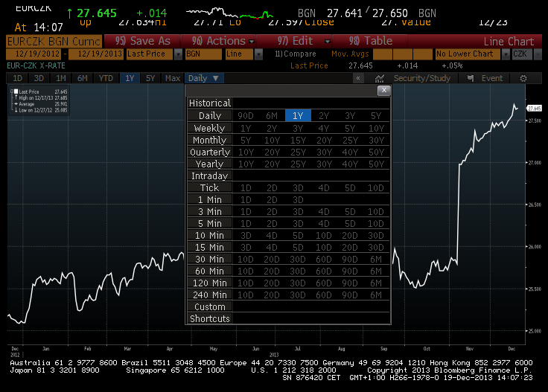Select the 1D range tab
This screenshot has width=548, height=392.
(17, 78)
